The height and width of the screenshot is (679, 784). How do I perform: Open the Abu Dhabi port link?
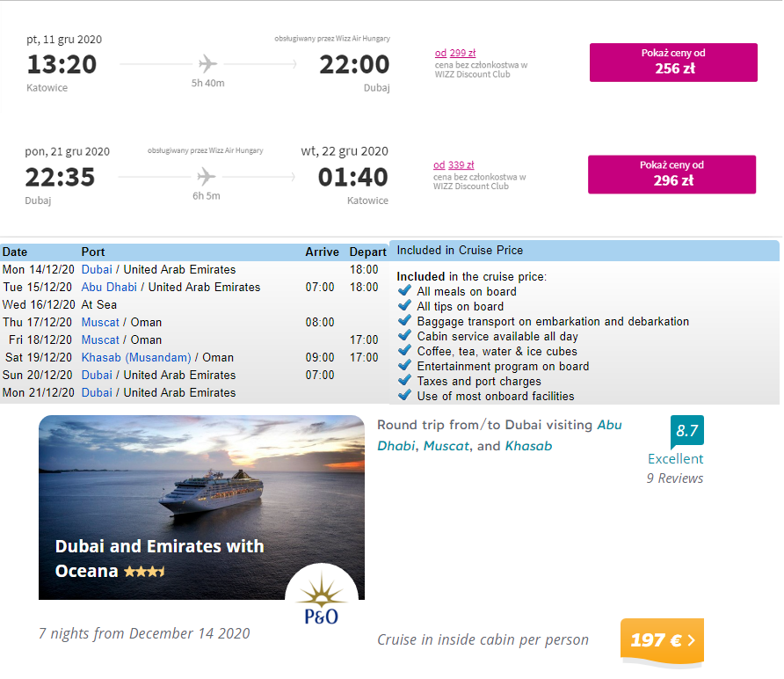(109, 288)
